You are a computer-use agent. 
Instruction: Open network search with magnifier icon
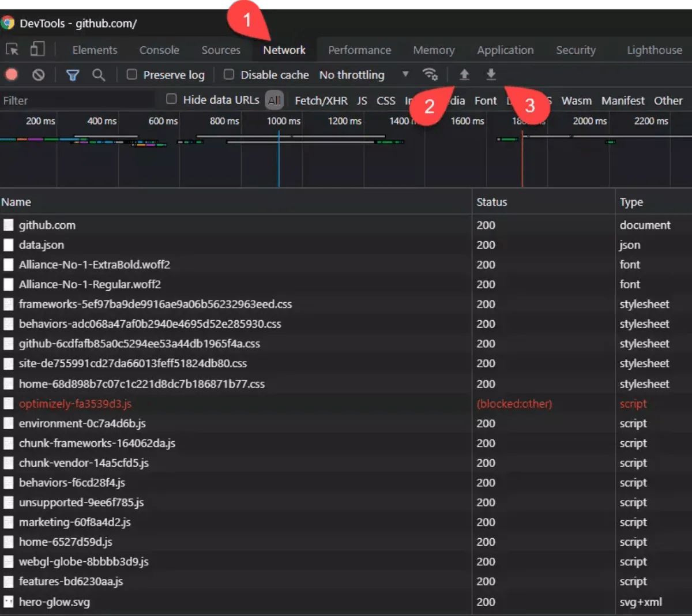coord(99,74)
